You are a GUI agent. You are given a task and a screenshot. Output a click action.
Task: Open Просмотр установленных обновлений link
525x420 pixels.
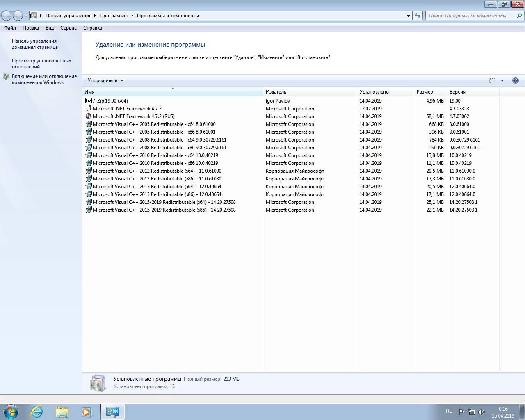(x=41, y=64)
